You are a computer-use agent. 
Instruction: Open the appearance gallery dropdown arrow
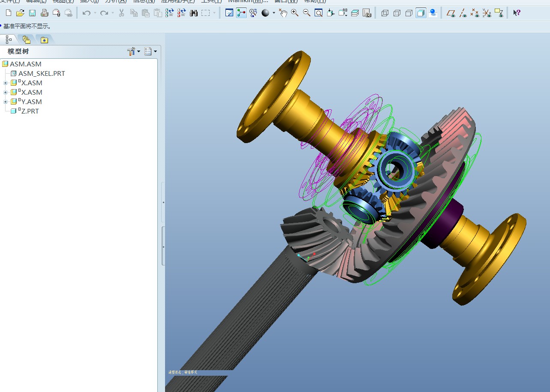(x=273, y=13)
